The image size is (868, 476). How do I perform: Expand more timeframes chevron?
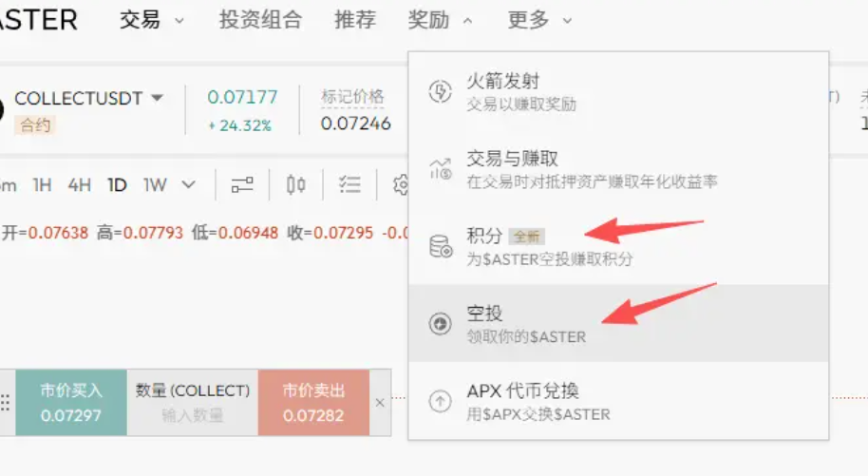188,184
